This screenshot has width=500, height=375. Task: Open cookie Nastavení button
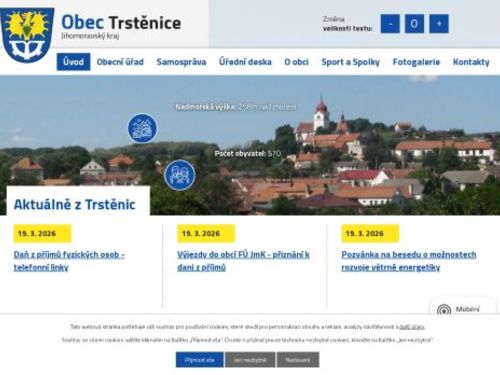[298, 360]
